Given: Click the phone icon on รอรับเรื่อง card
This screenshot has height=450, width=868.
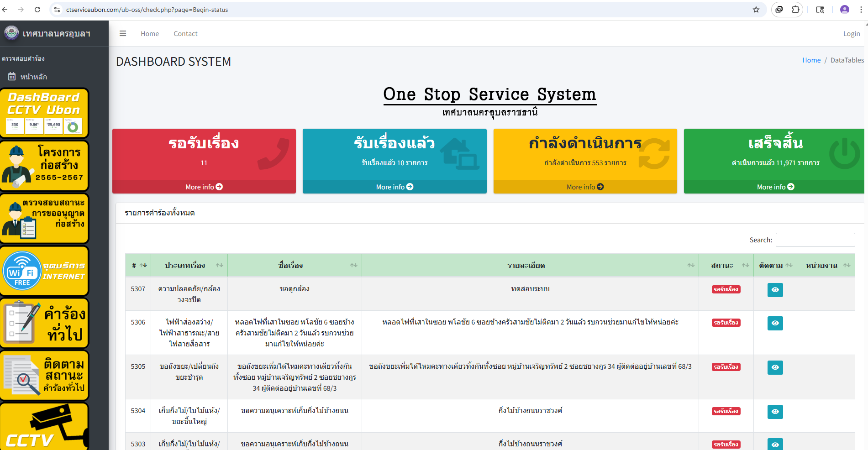Looking at the screenshot, I should [273, 154].
